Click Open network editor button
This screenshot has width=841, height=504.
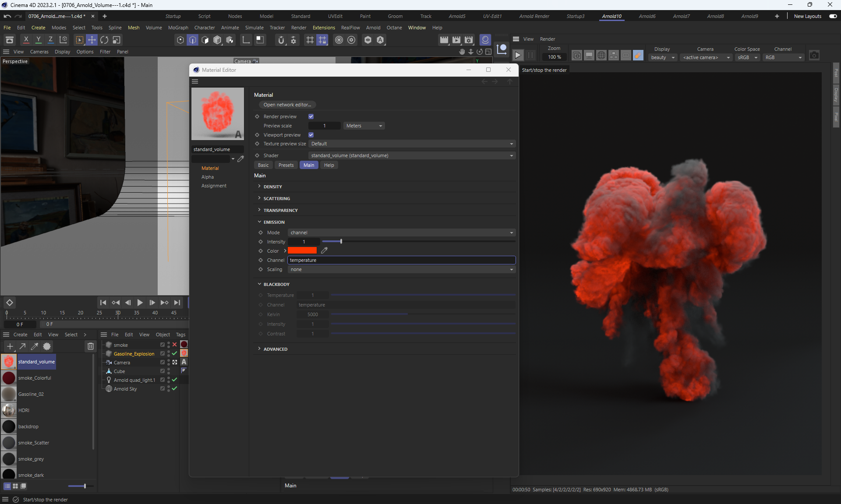click(x=287, y=105)
